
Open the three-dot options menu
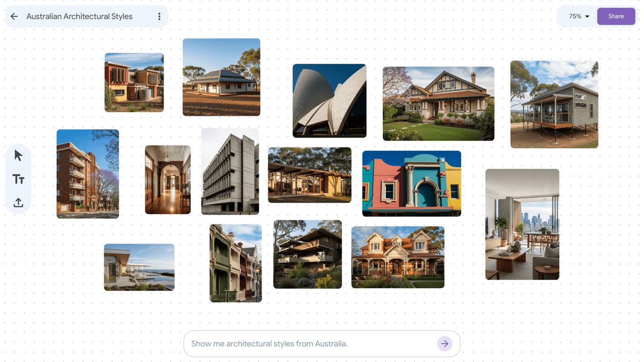click(159, 16)
